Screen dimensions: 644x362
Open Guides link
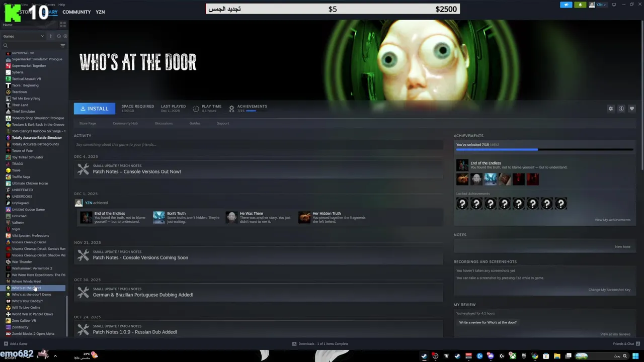[195, 123]
